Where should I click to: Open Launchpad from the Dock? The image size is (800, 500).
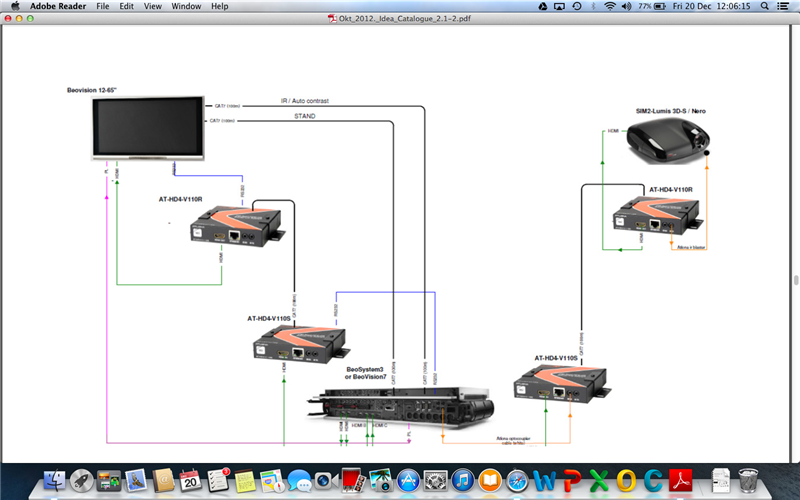tap(81, 481)
